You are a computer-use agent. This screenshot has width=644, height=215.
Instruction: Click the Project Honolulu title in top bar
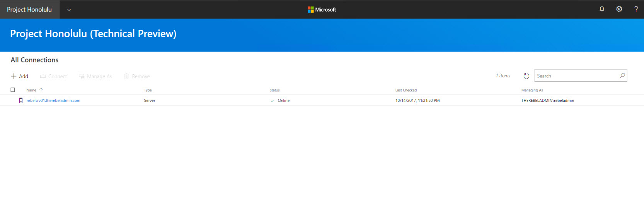tap(29, 10)
